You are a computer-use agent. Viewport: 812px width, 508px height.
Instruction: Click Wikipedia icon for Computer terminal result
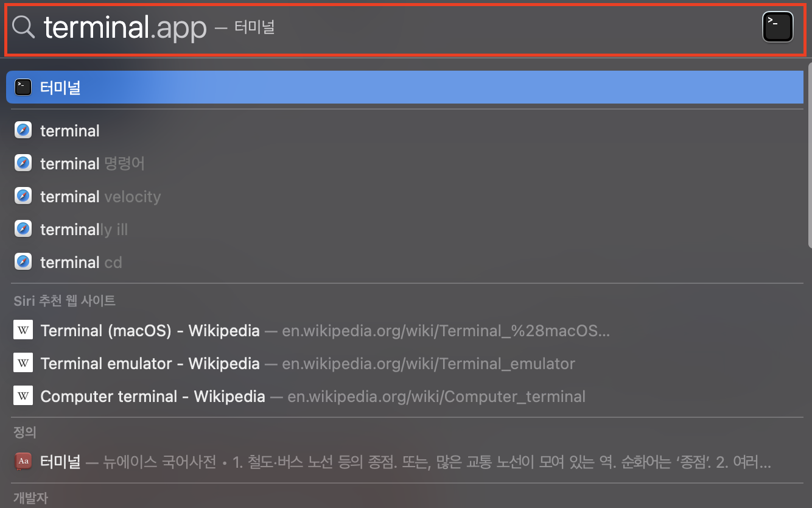pos(23,397)
